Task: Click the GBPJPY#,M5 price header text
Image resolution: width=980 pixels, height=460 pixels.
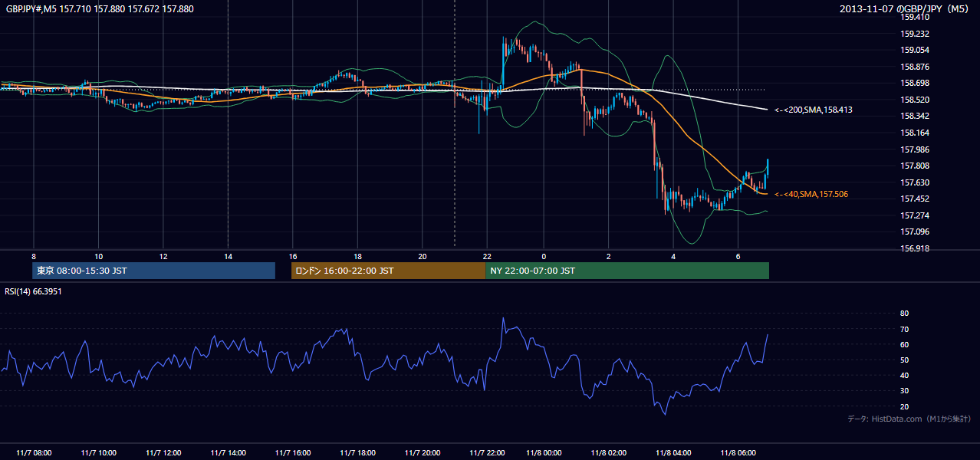Action: (100, 9)
